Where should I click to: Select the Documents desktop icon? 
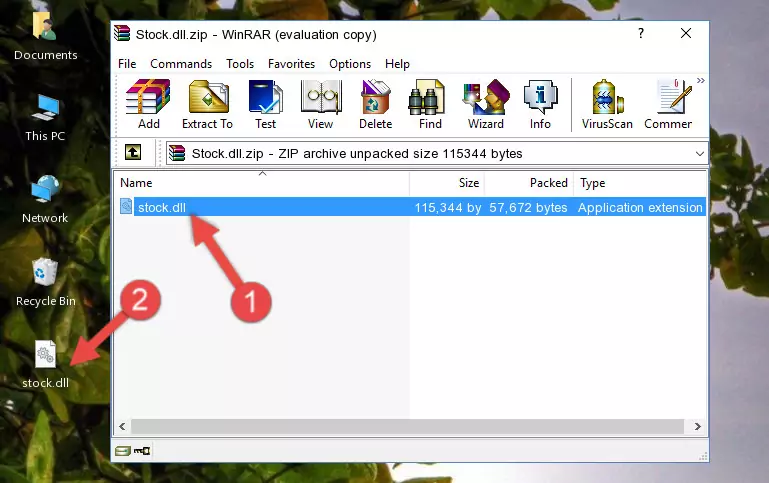point(46,36)
